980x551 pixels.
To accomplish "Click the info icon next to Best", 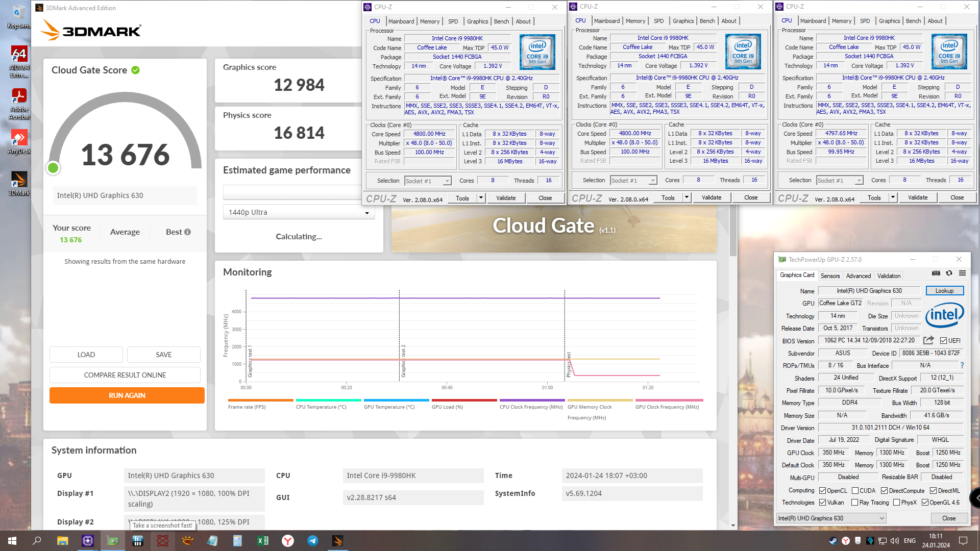I will click(x=187, y=232).
